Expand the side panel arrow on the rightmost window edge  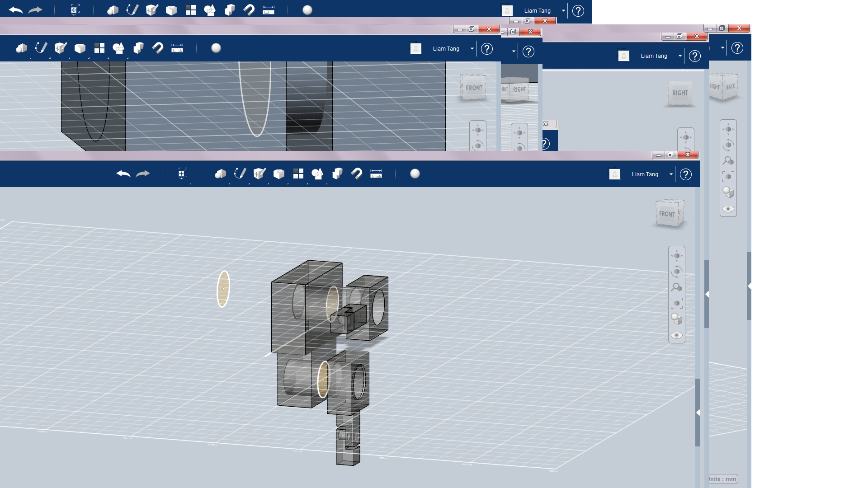pyautogui.click(x=749, y=286)
